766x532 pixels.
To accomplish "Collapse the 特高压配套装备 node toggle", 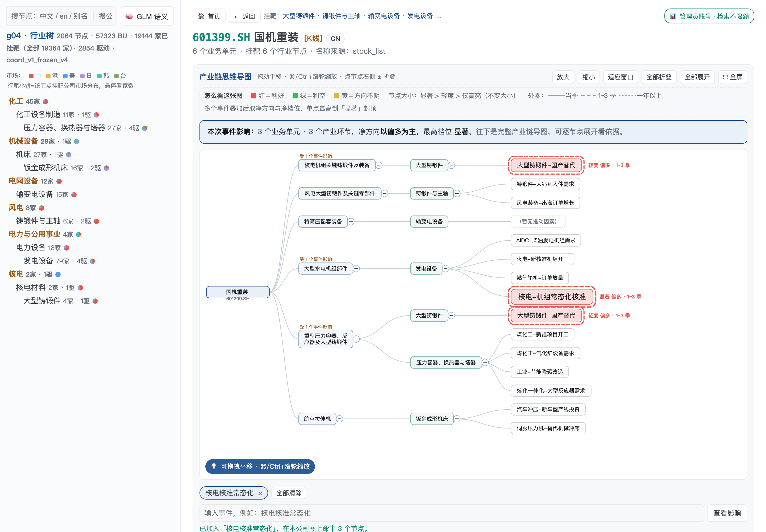I will coord(351,221).
